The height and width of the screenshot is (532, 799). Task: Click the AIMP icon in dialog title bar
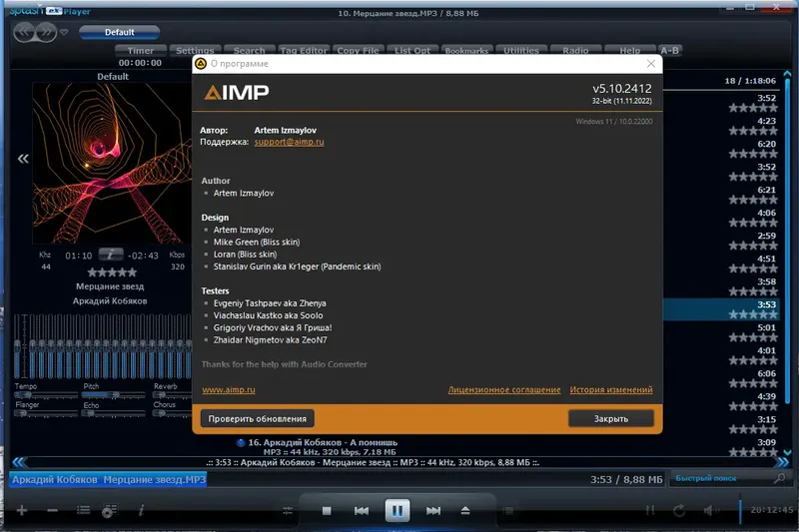(201, 64)
